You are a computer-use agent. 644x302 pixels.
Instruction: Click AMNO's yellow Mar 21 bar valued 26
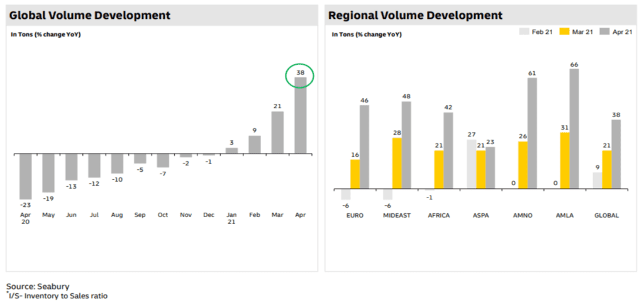523,165
